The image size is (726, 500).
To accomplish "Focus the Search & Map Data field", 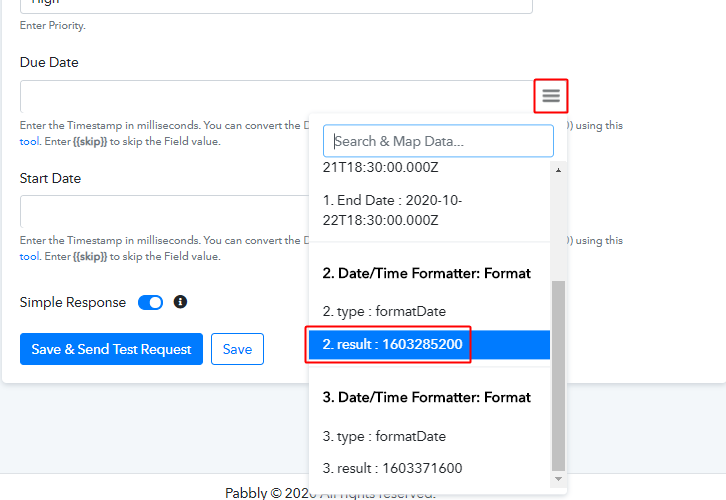I will click(438, 141).
